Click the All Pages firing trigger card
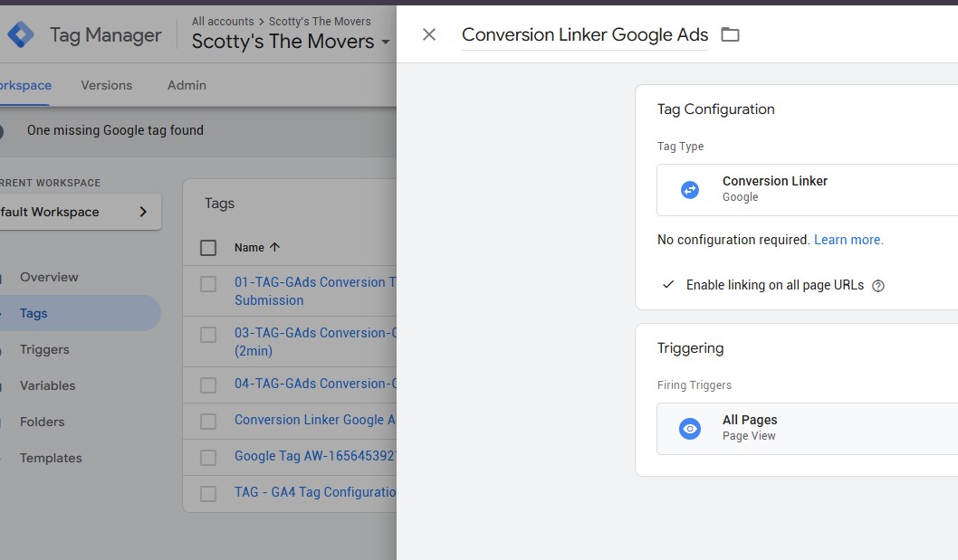The image size is (958, 560). 807,429
